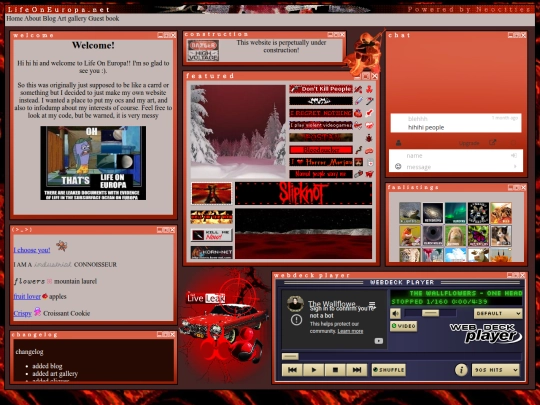Screen dimensions: 540x405
Task: Click the black hole fanlisting thumbnail
Action: [433, 236]
